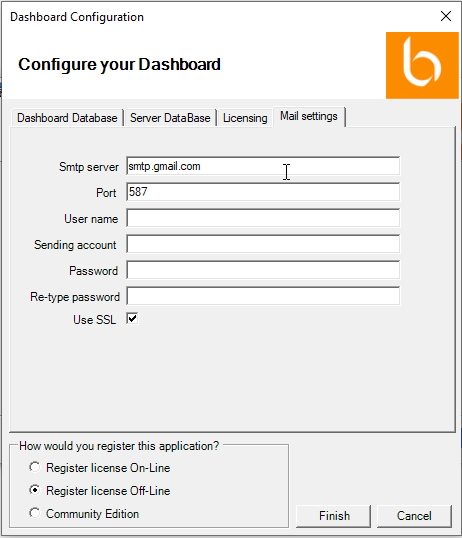Click the Use SSL label
Image resolution: width=462 pixels, height=538 pixels.
click(94, 320)
